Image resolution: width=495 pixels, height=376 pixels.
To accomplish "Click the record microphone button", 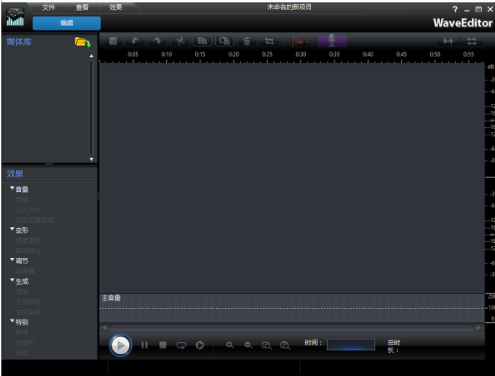I will (x=332, y=41).
